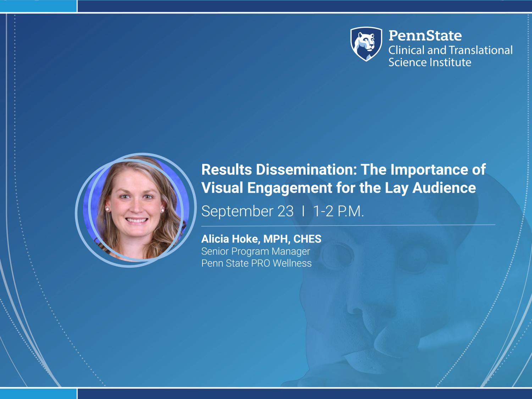Pick the light blue segment in bottom bar
This screenshot has height=399, width=532.
pyautogui.click(x=38, y=393)
